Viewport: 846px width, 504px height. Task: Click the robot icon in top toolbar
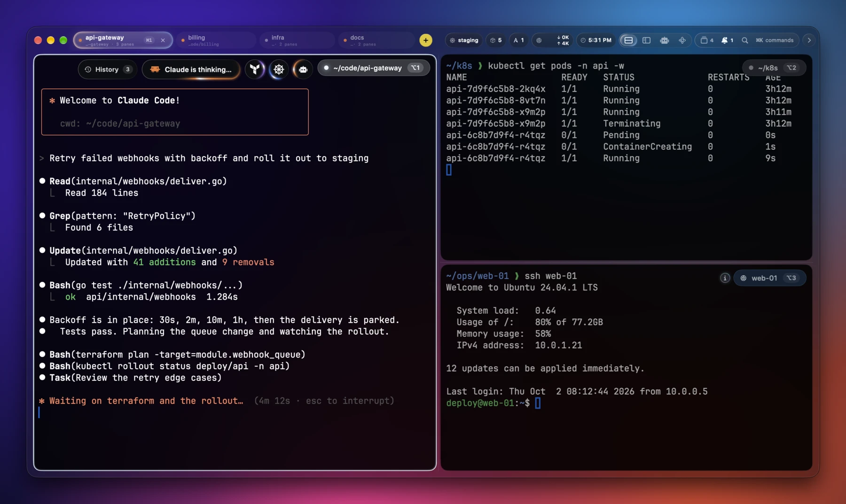click(x=665, y=40)
